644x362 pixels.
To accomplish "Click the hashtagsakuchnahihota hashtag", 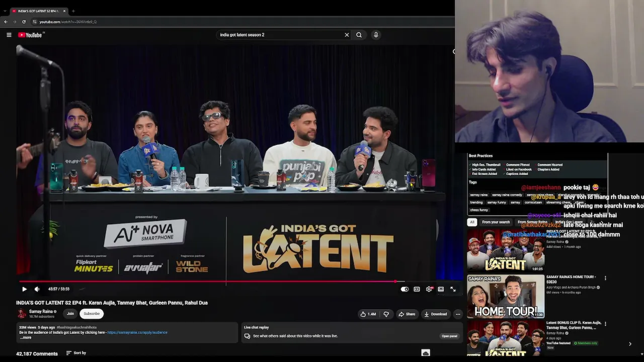I will (x=76, y=327).
